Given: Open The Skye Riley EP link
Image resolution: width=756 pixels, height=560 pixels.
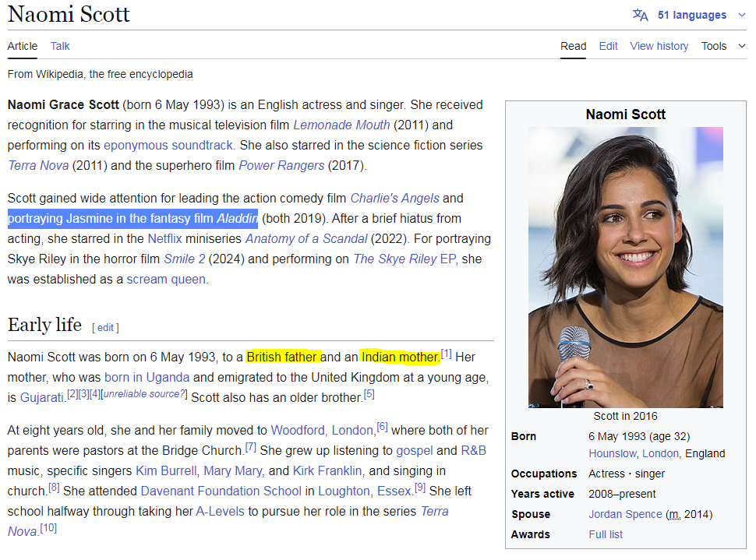Looking at the screenshot, I should tap(404, 259).
